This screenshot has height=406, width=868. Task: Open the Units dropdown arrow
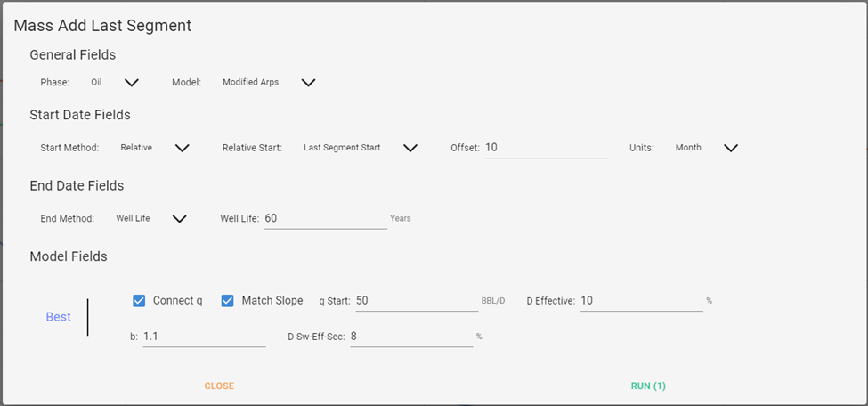pos(731,148)
